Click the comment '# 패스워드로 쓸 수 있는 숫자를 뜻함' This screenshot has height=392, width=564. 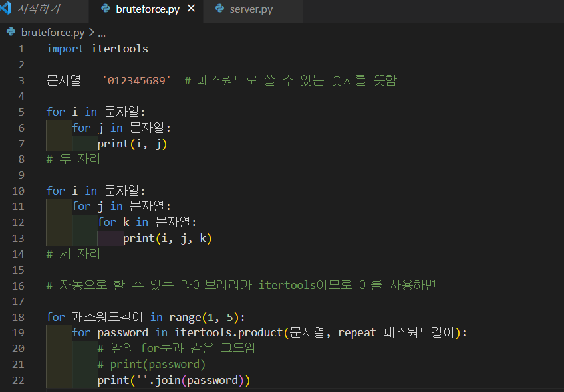pos(291,80)
